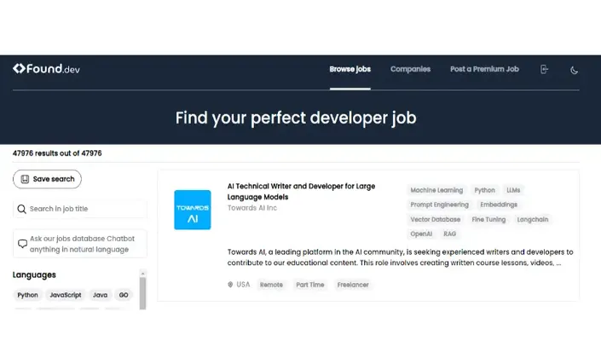Click the magnifier search icon
The height and width of the screenshot is (364, 601).
pos(22,209)
